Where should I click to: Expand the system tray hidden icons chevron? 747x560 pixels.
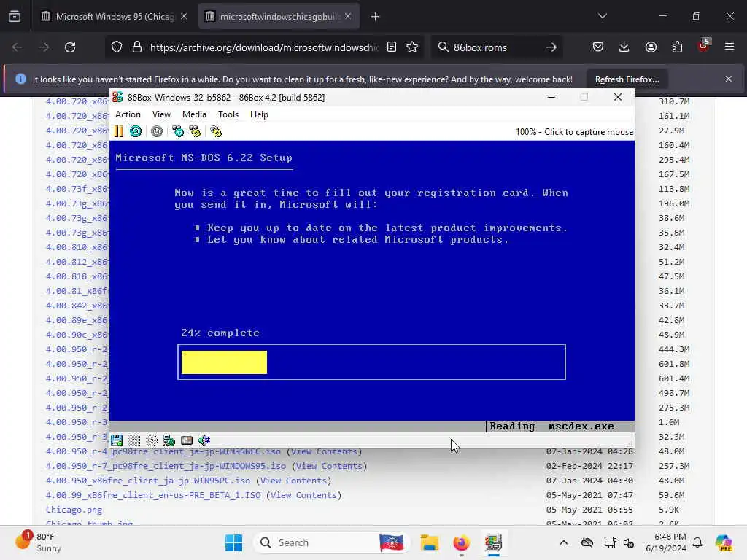click(x=564, y=542)
